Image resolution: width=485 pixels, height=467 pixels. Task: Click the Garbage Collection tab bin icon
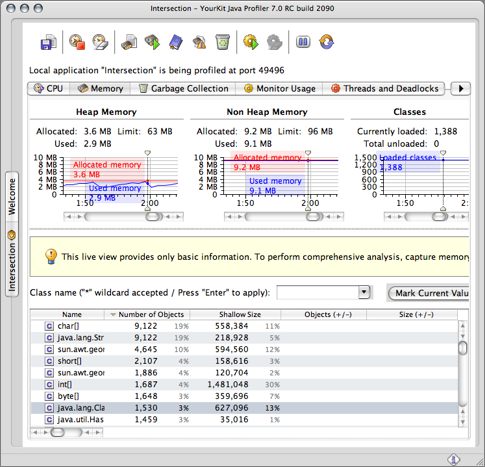click(x=143, y=89)
